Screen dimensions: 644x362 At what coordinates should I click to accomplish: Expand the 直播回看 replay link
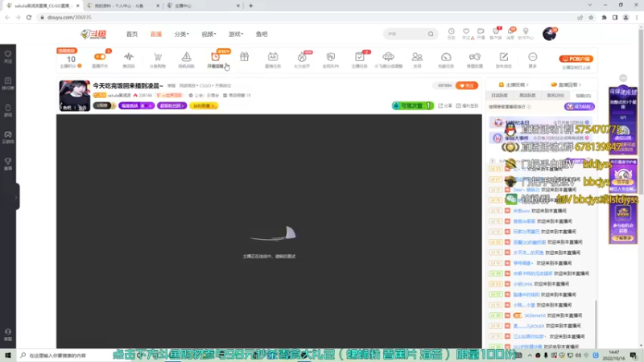click(x=567, y=84)
